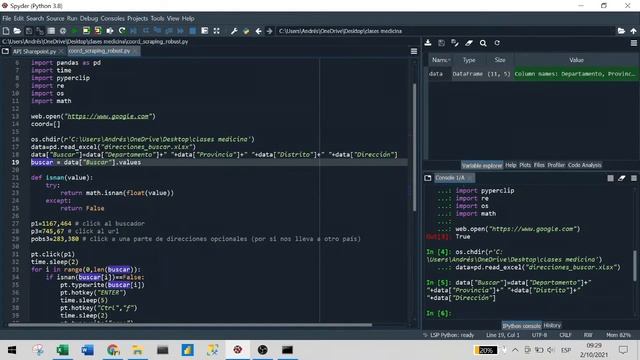Sort variables by Name column header

pos(440,60)
